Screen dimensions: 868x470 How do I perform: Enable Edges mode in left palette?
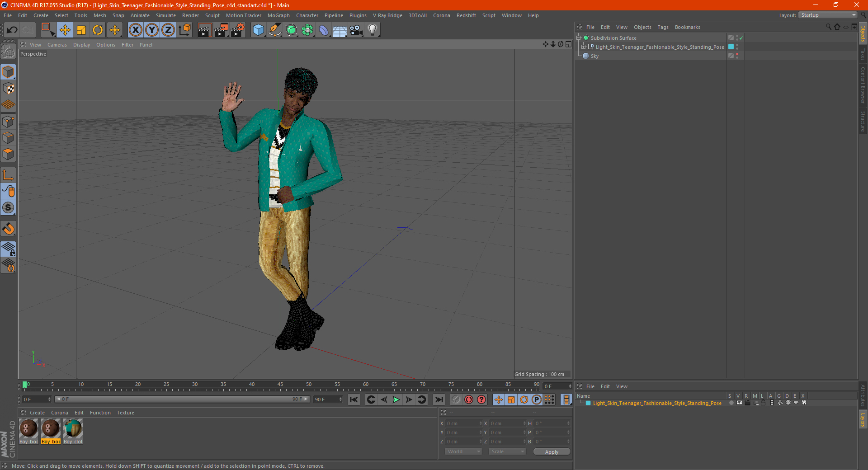[x=8, y=138]
